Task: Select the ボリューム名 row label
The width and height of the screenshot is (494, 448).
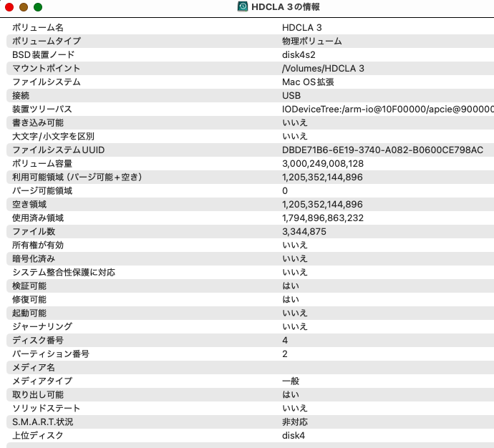Action: [38, 28]
